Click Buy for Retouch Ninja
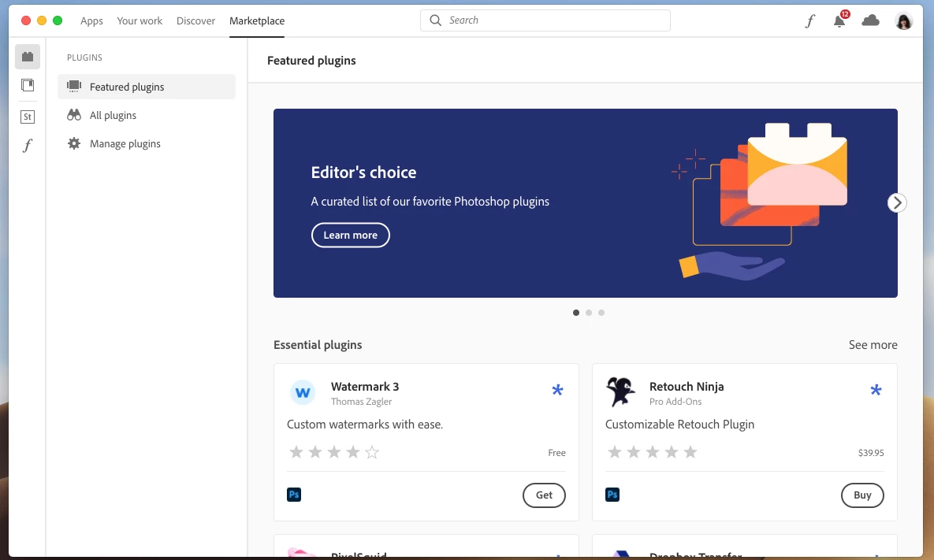 [x=862, y=495]
